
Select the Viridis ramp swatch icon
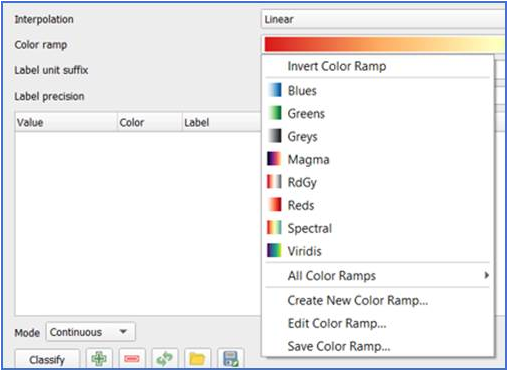tap(274, 251)
